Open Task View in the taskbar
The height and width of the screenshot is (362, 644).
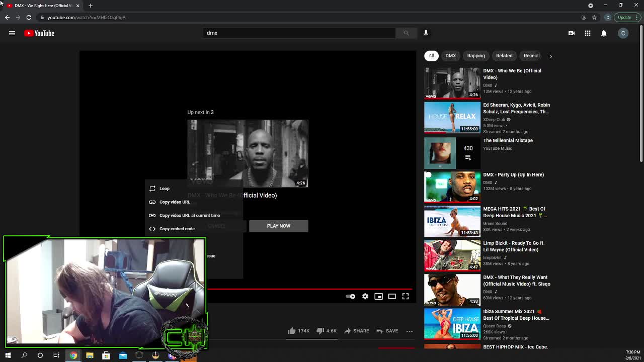(56, 355)
